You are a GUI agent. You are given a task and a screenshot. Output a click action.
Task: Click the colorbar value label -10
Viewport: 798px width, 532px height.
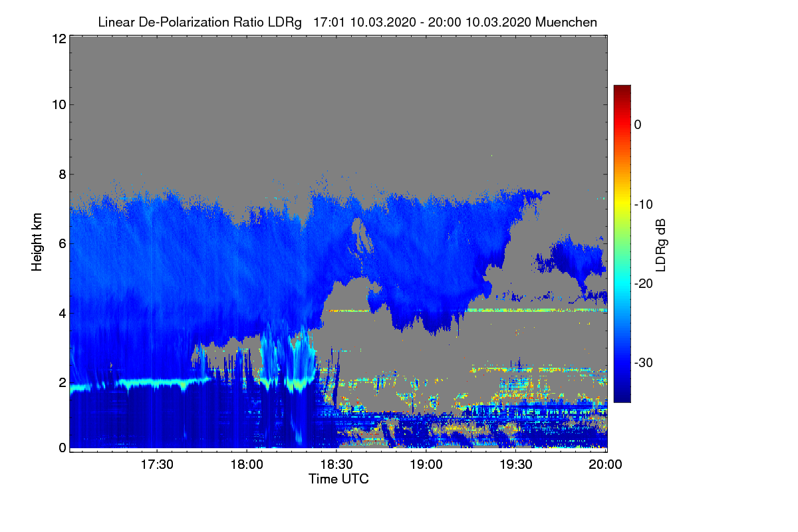[x=642, y=204]
